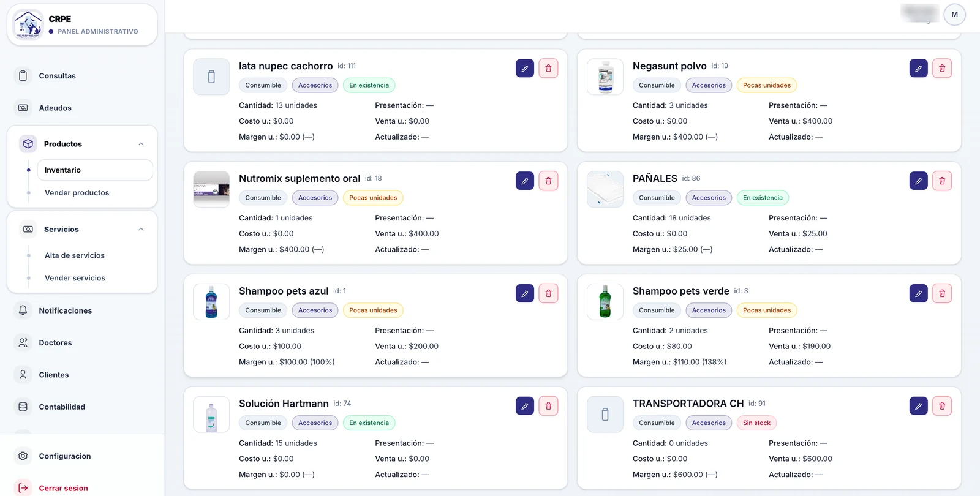This screenshot has width=980, height=496.
Task: Delete the PAÑALES product
Action: point(942,181)
